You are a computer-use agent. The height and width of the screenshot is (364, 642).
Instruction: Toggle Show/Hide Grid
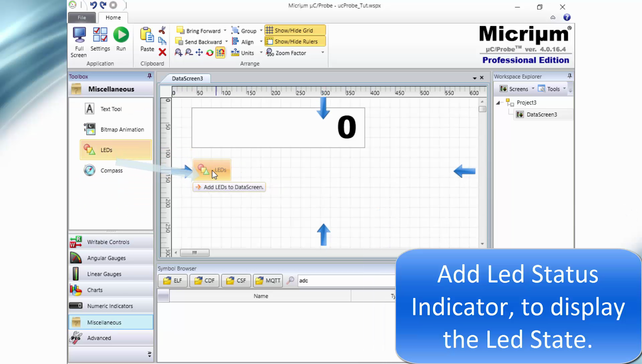pos(295,30)
